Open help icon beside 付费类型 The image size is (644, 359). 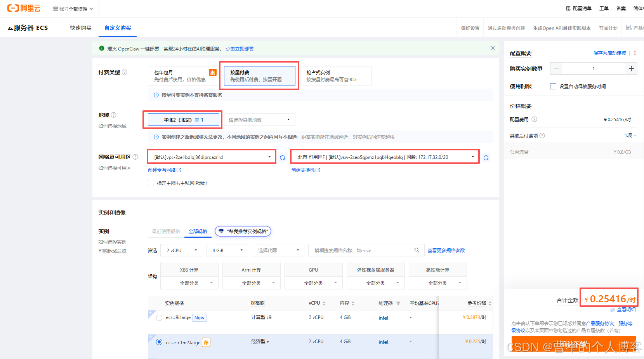coord(125,72)
